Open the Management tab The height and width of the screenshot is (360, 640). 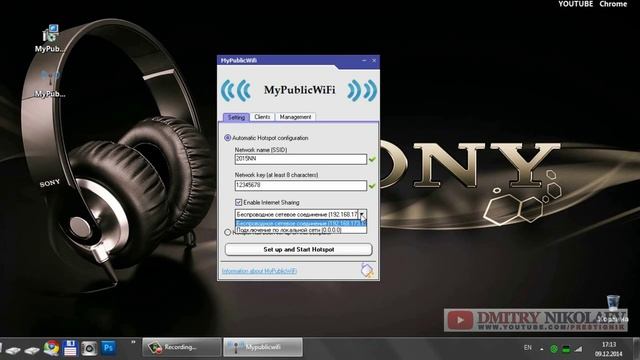tap(296, 117)
